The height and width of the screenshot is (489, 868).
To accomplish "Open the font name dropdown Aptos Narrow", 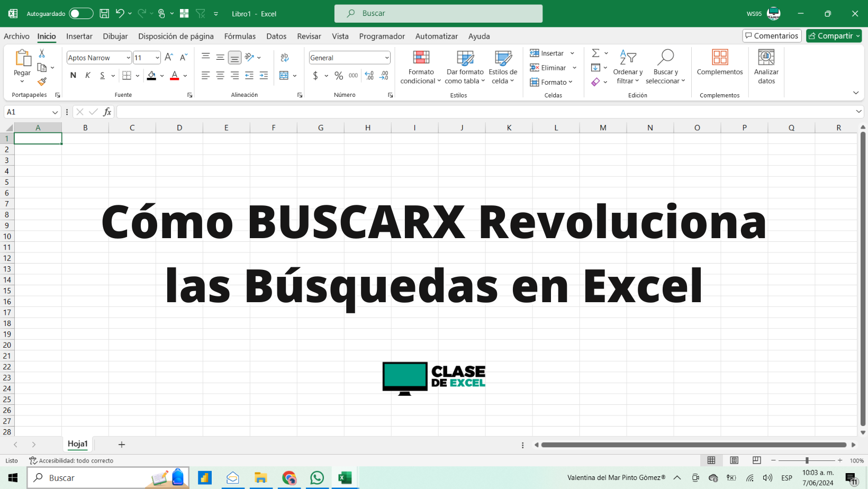I will (128, 58).
